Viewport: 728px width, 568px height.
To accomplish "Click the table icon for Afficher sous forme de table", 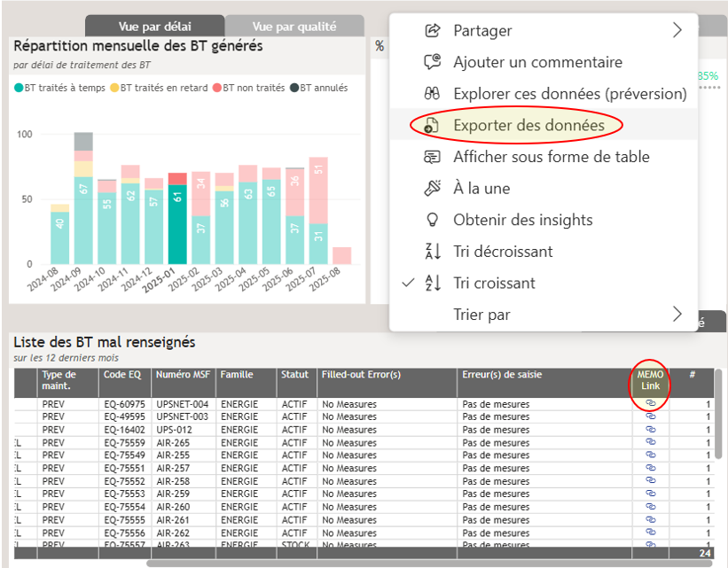I will point(433,157).
